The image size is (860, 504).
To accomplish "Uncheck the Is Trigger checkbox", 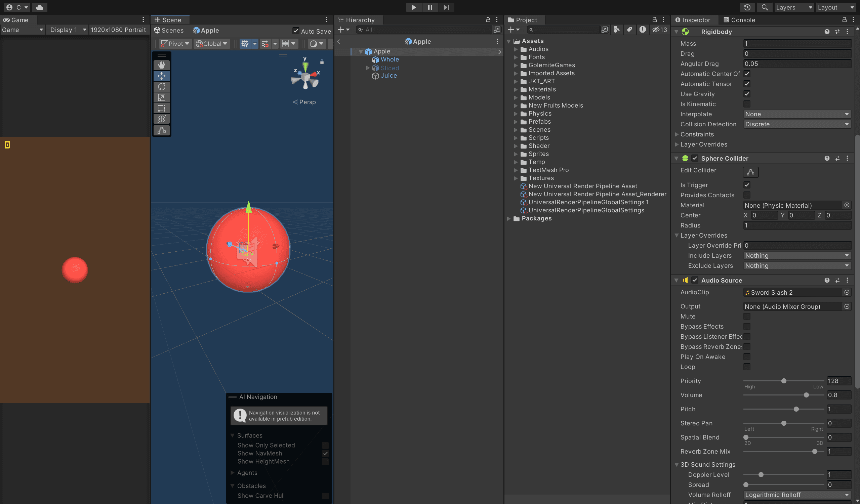I will [x=747, y=185].
